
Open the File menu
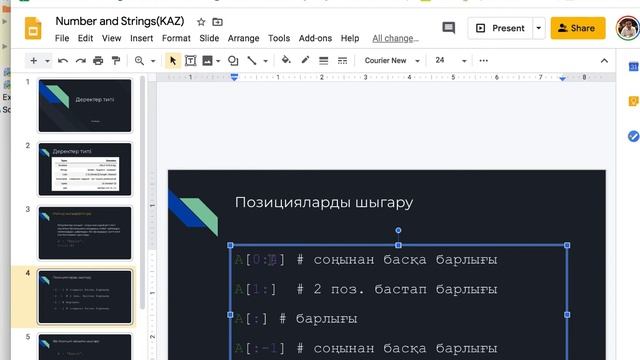62,38
